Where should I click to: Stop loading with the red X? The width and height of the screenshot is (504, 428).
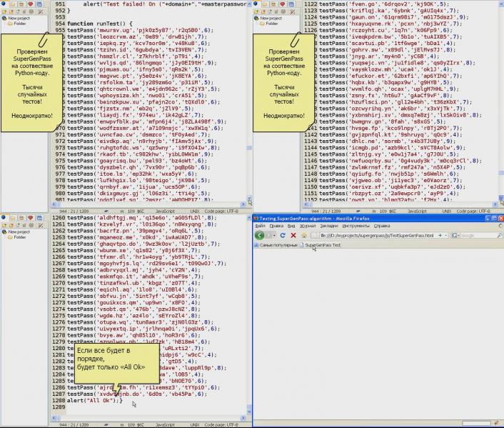click(293, 235)
